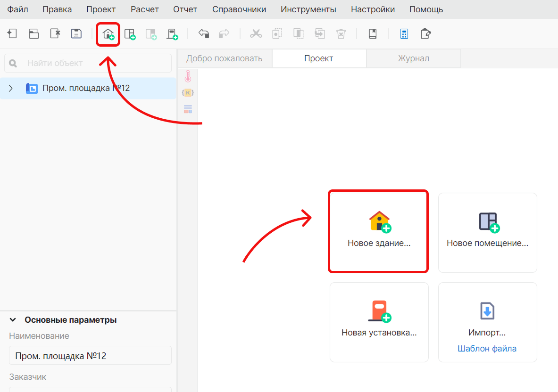
Task: Open the Справочники menu
Action: [x=239, y=9]
